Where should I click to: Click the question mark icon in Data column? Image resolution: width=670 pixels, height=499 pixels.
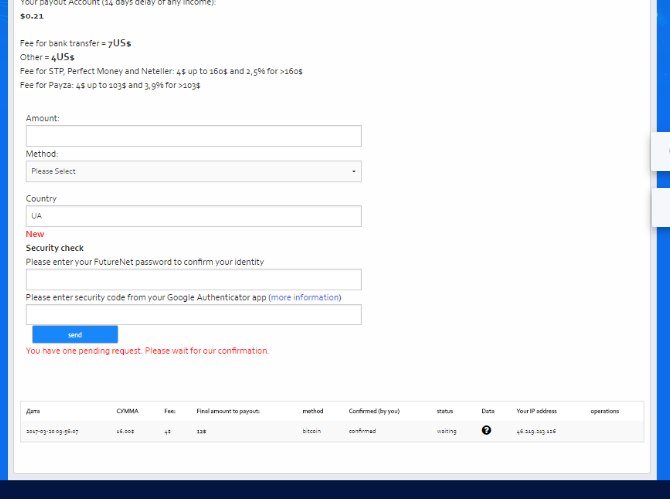coord(487,431)
